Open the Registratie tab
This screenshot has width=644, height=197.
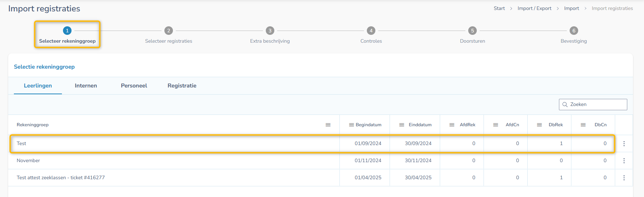[182, 86]
